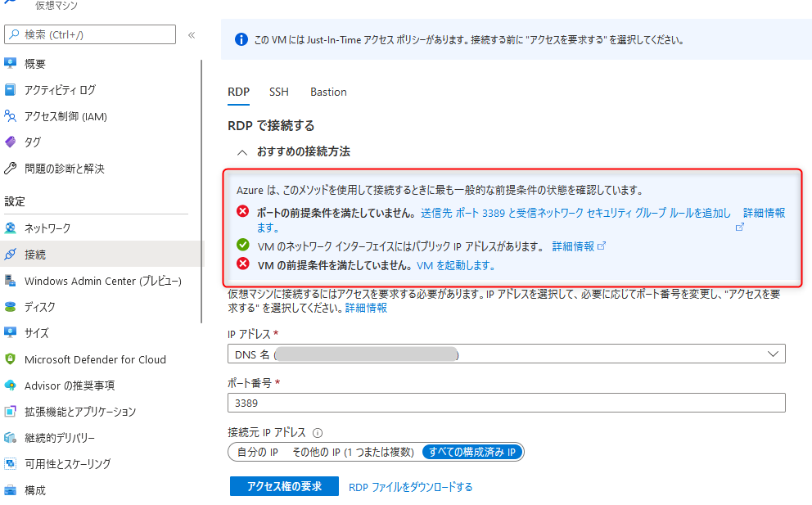Viewport: 812px width, 505px height.
Task: Select the 自分の IP option
Action: (x=258, y=452)
